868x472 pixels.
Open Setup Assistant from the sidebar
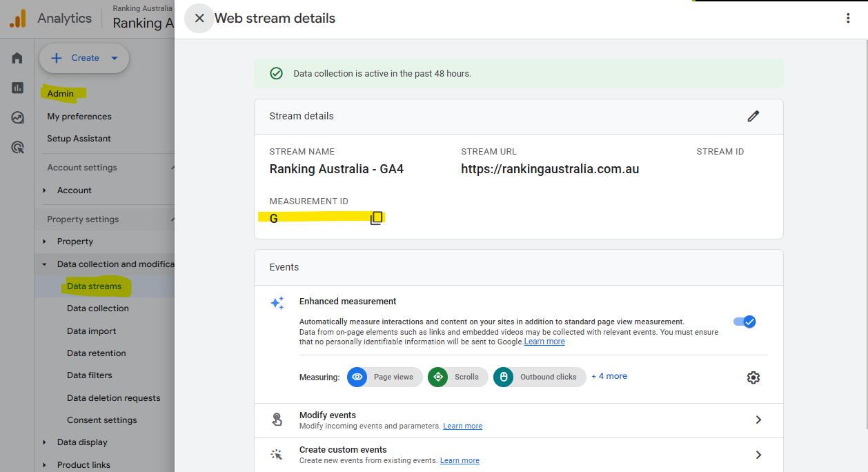[x=79, y=138]
